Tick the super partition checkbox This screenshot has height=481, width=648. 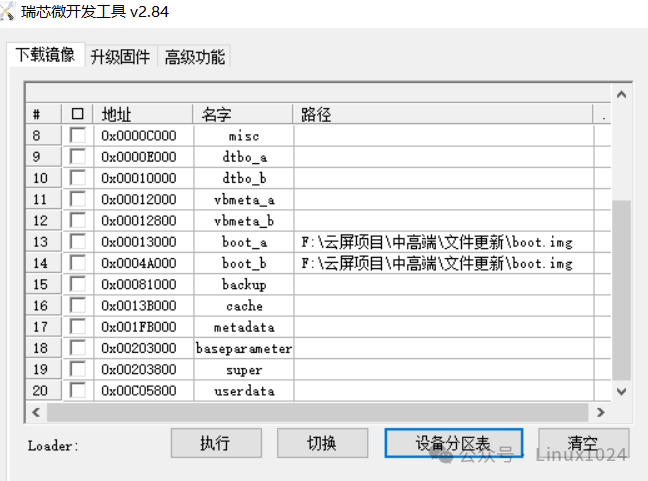[x=78, y=369]
